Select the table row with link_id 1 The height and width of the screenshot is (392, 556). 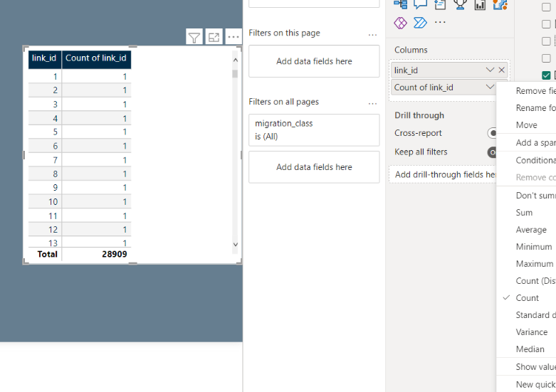click(x=80, y=76)
